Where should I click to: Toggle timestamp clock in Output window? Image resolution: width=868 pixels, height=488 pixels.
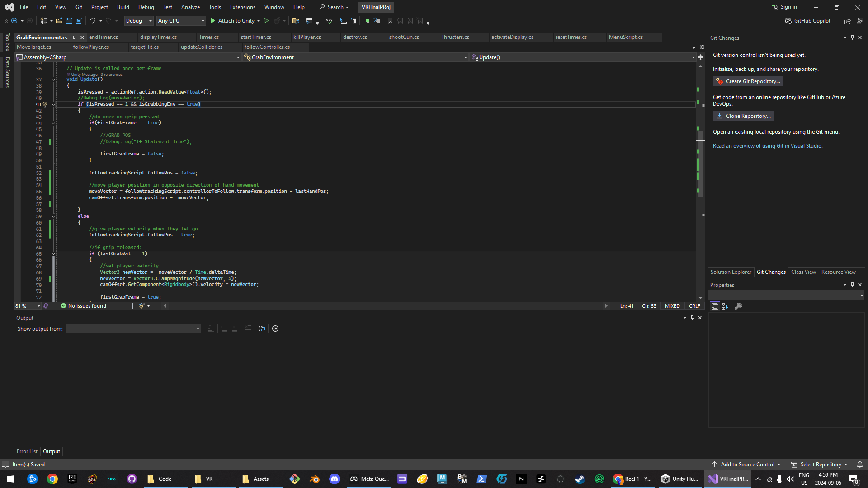coord(275,328)
